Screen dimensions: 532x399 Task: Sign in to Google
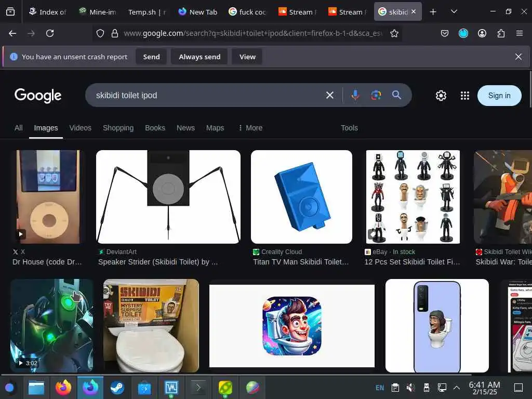[499, 96]
